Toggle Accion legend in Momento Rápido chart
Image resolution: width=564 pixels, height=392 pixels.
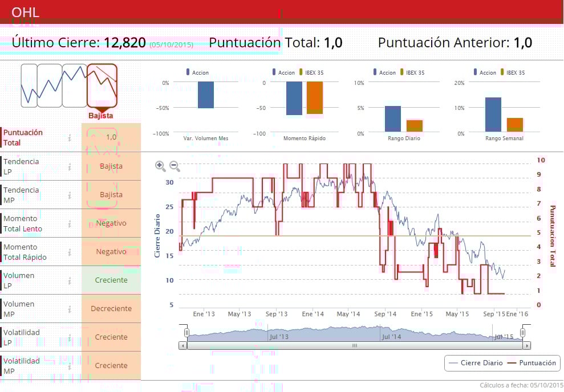[283, 72]
